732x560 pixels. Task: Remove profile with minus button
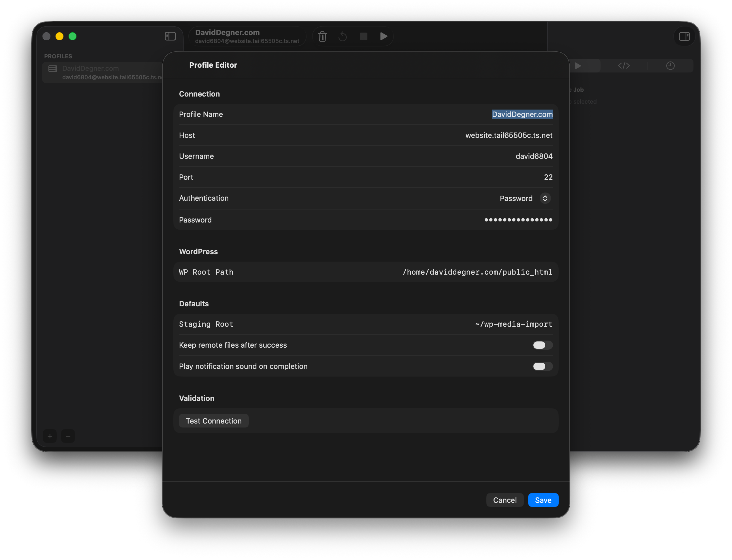pyautogui.click(x=68, y=436)
